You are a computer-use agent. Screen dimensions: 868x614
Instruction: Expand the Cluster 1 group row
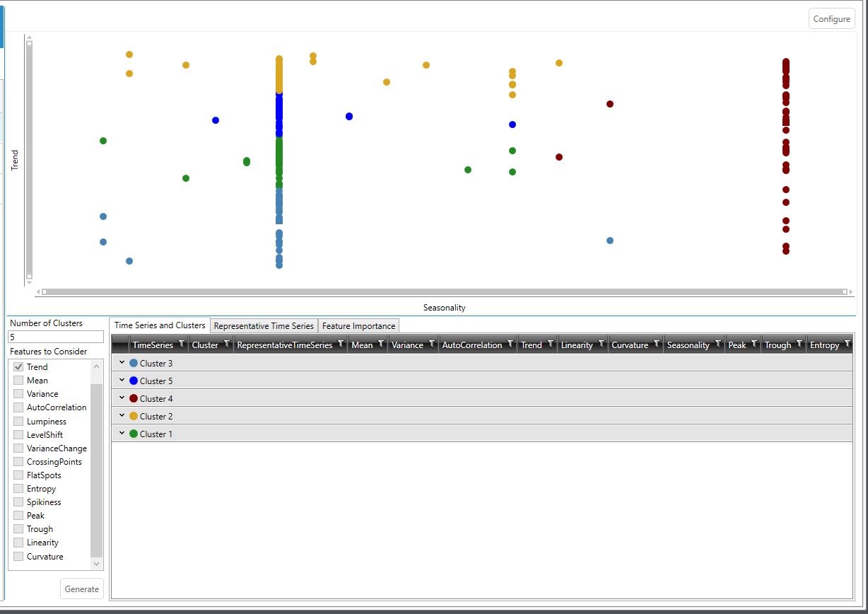(x=122, y=434)
